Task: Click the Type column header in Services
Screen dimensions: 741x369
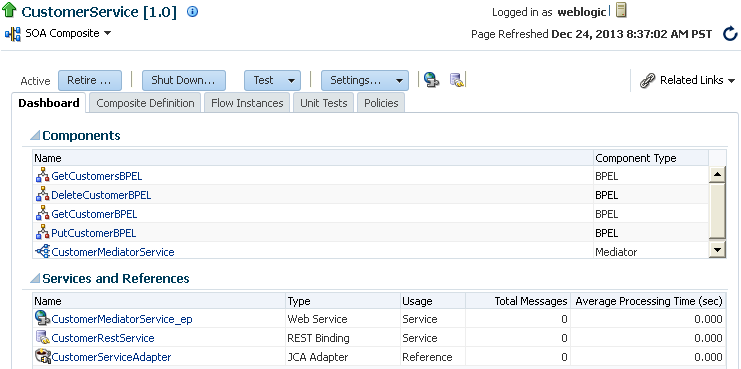Action: click(x=343, y=301)
